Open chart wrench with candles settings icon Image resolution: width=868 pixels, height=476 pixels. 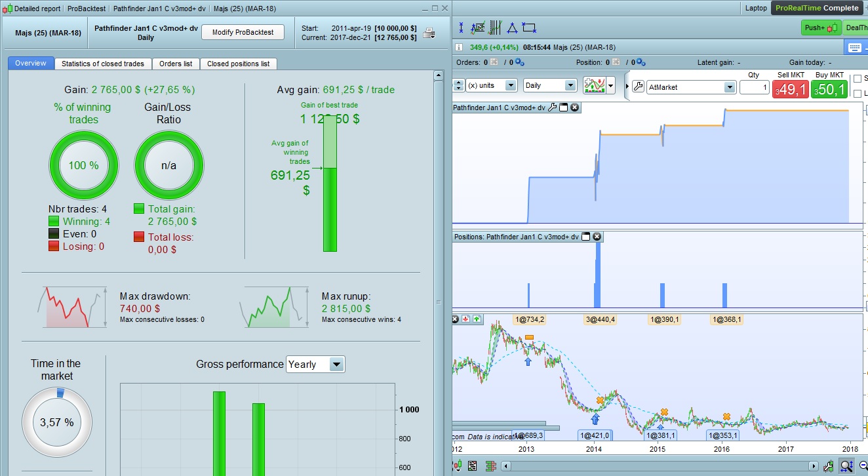(x=830, y=466)
